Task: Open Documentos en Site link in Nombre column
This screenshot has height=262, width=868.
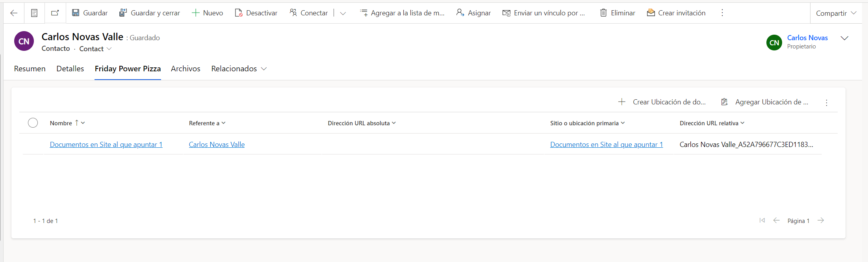Action: (x=106, y=145)
